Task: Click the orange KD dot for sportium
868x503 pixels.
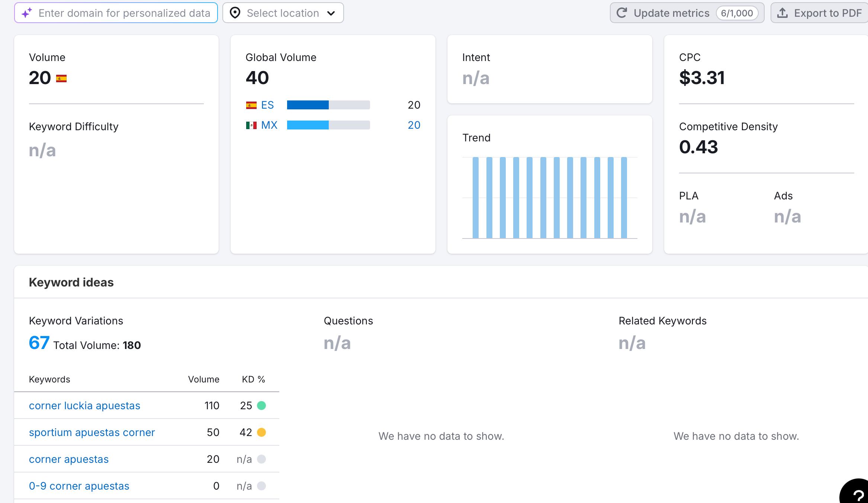Action: 261,432
